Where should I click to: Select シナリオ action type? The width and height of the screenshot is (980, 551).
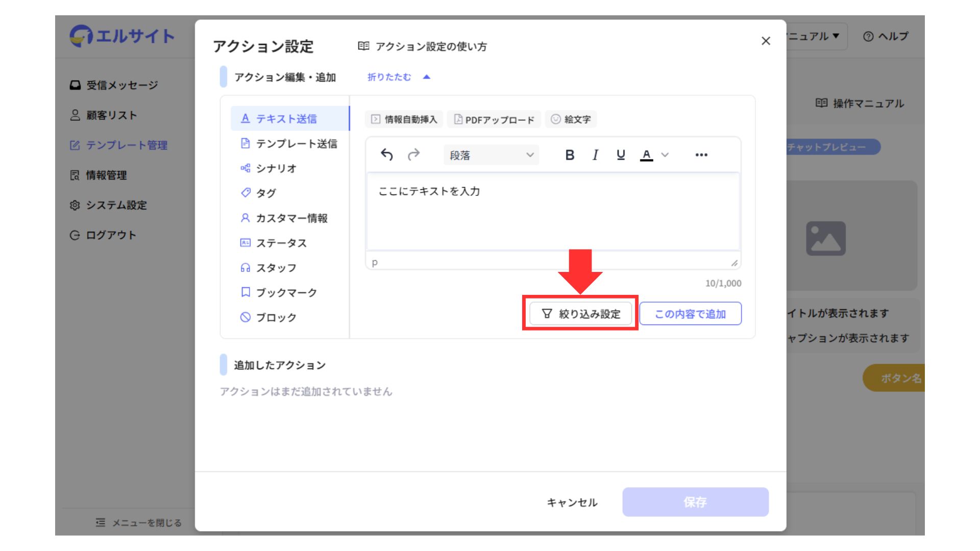(276, 168)
